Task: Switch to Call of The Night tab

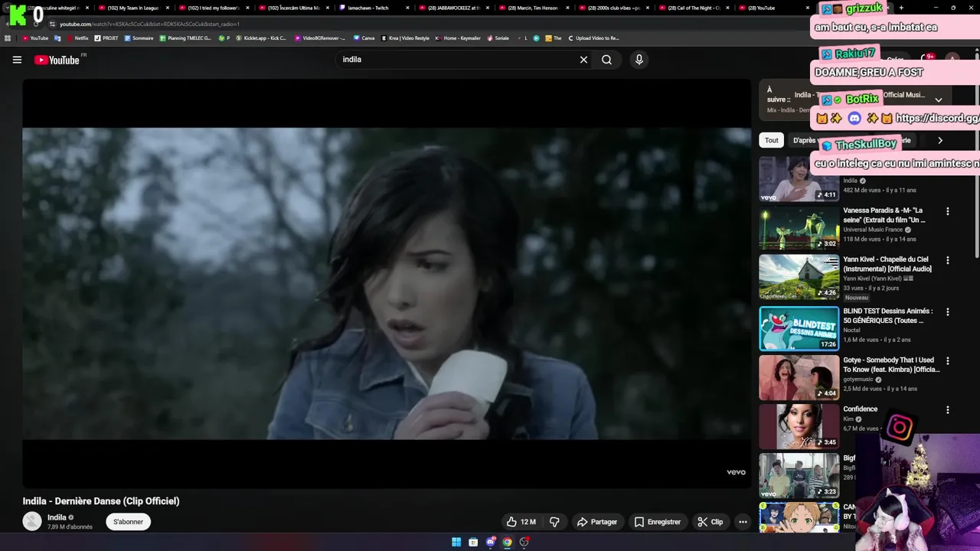Action: pyautogui.click(x=694, y=8)
